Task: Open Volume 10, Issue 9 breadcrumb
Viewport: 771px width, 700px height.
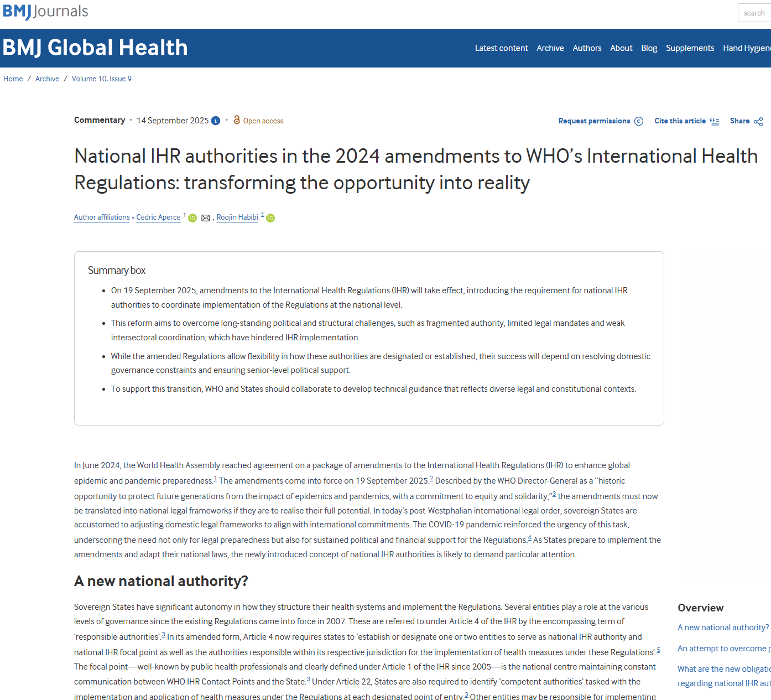Action: tap(101, 79)
